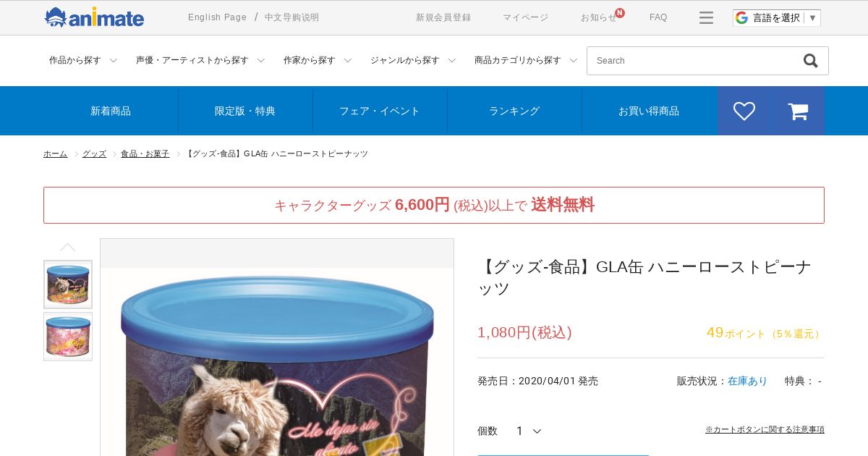
Task: Open the 食品・お菓子 breadcrumb link
Action: coord(145,154)
